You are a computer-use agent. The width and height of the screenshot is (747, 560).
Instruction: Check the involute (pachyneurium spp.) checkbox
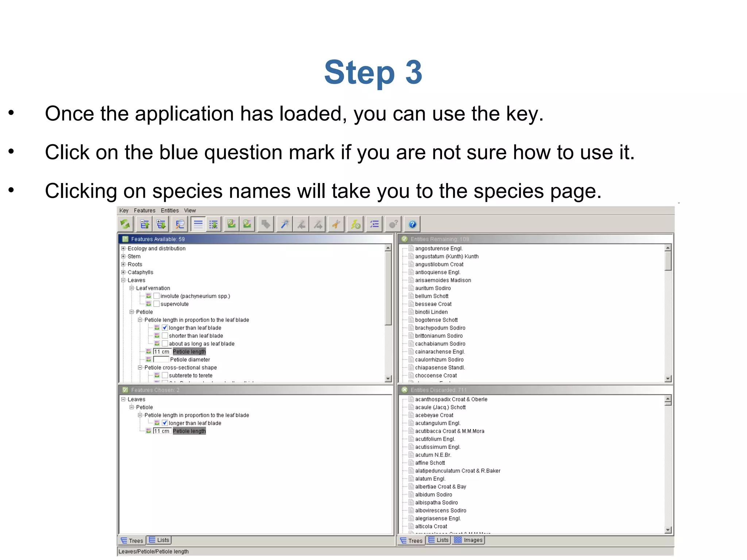(156, 296)
